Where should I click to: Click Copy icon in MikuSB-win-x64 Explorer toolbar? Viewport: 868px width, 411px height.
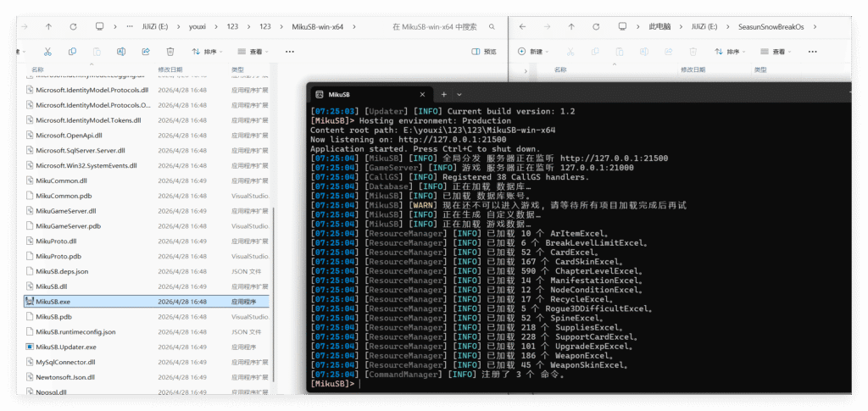coord(73,52)
